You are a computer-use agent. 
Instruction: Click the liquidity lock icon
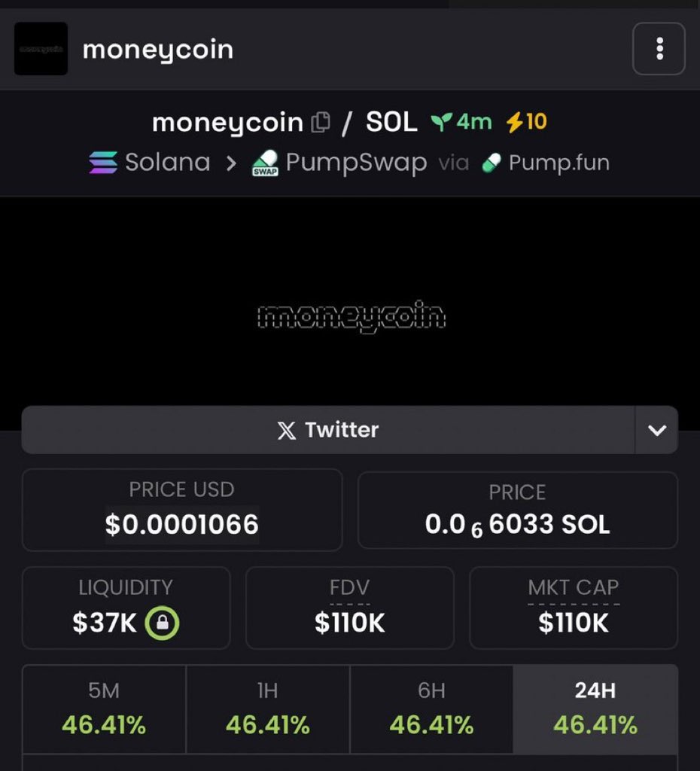[x=162, y=623]
